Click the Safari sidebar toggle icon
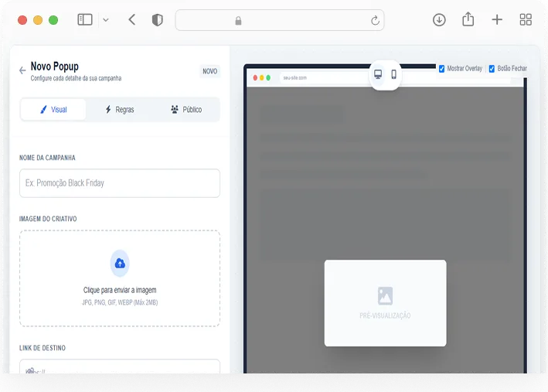Viewport: 548px width, 392px height. click(85, 19)
